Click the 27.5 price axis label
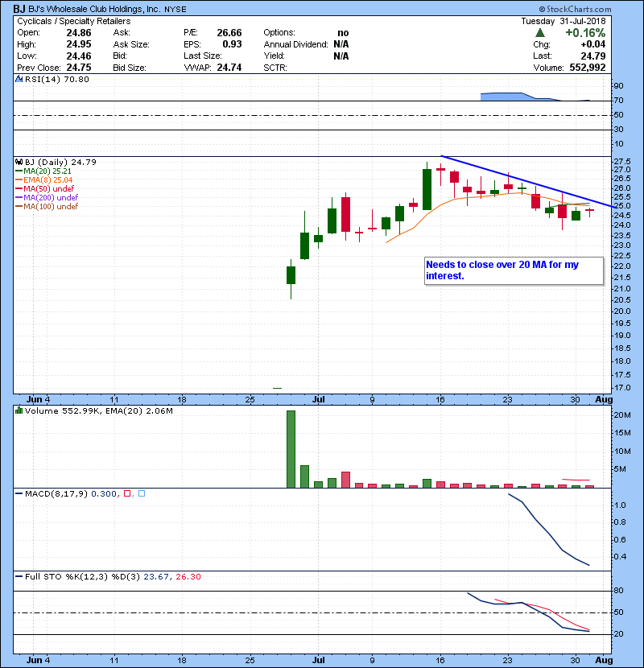This screenshot has height=668, width=644. pos(621,162)
